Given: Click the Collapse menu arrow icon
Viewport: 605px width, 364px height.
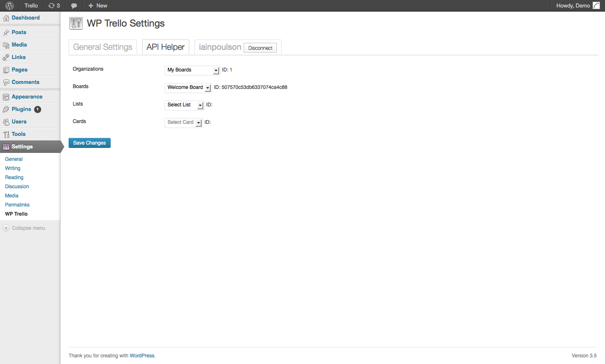Looking at the screenshot, I should (x=6, y=228).
